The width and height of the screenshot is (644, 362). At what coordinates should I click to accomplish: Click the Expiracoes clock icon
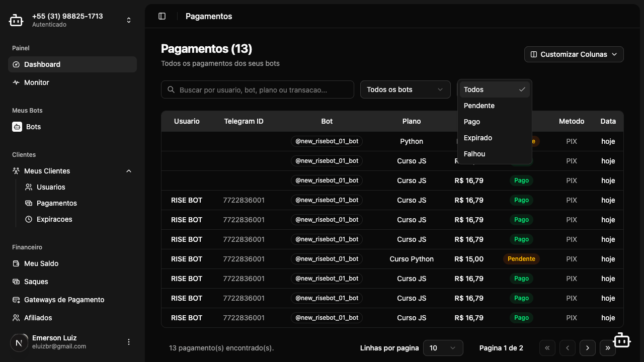click(x=29, y=219)
